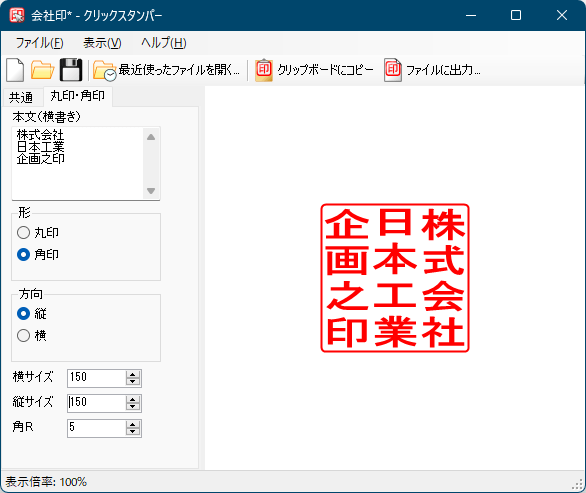The height and width of the screenshot is (493, 586).
Task: Decrease 縦サイズ with down arrow
Action: pyautogui.click(x=133, y=406)
